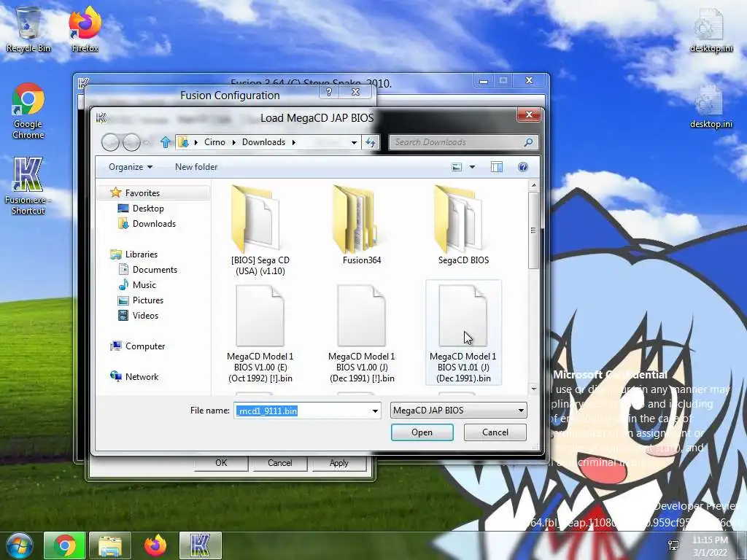
Task: Select the lower desktop.ini file icon
Action: (711, 106)
